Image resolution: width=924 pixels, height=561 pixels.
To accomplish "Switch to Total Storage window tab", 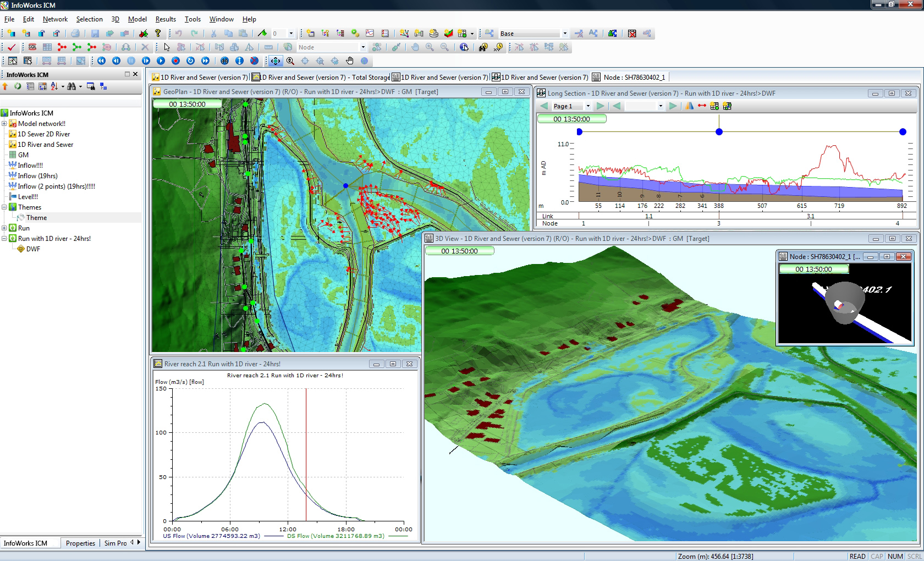I will [321, 78].
